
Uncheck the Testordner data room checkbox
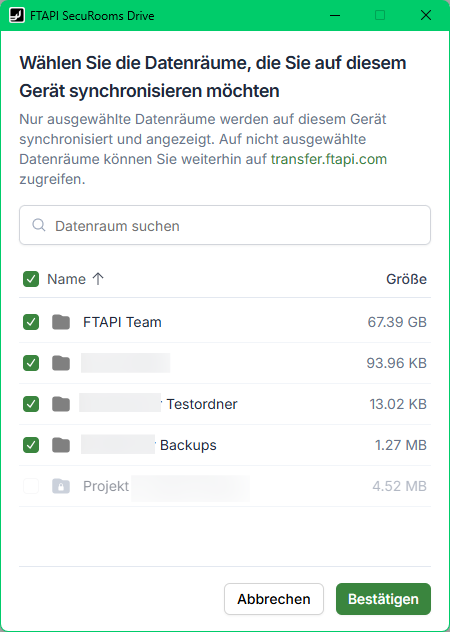31,404
